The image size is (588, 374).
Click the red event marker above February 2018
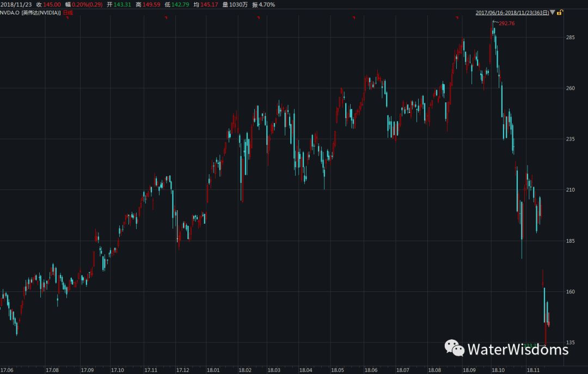[258, 17]
